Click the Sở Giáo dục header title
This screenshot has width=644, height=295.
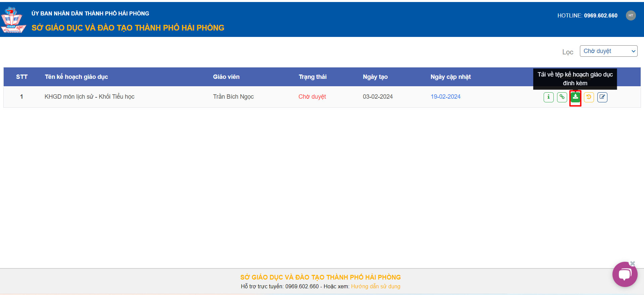click(128, 28)
